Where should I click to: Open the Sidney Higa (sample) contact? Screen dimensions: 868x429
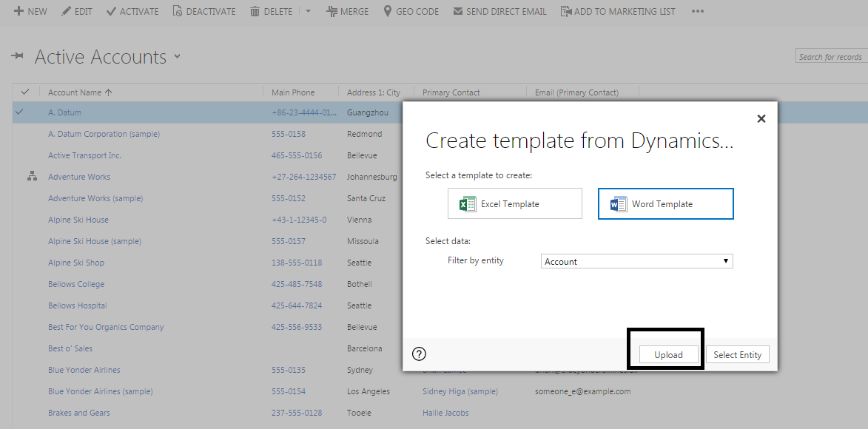coord(460,391)
